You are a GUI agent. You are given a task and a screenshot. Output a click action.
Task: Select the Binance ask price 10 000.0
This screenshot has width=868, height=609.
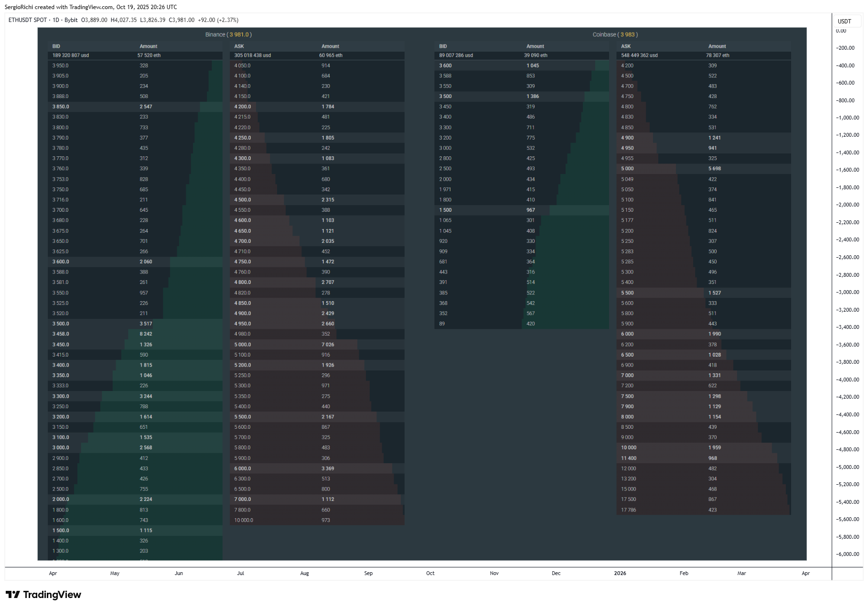[244, 520]
